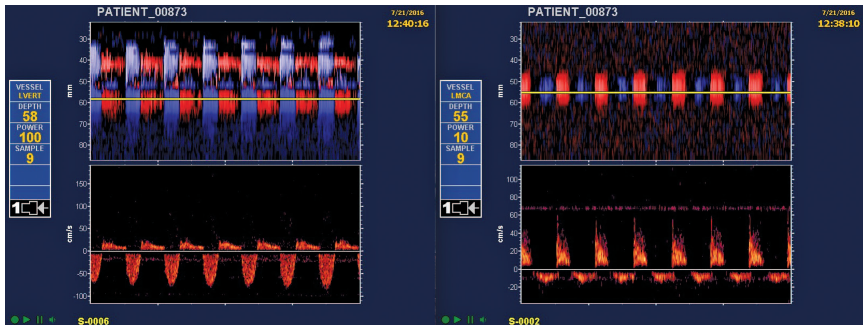Click the play arrow in LVERT panel
This screenshot has width=868, height=330.
tap(27, 320)
